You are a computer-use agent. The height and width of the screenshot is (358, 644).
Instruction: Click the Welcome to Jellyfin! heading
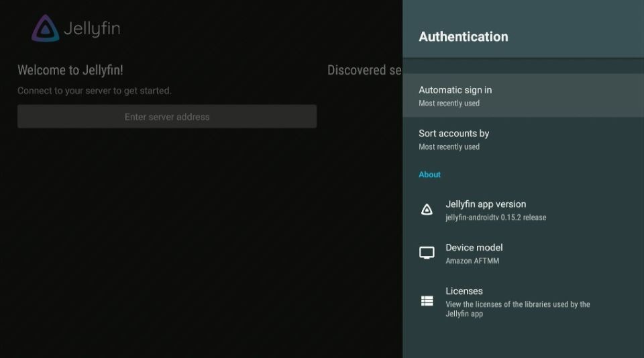70,70
